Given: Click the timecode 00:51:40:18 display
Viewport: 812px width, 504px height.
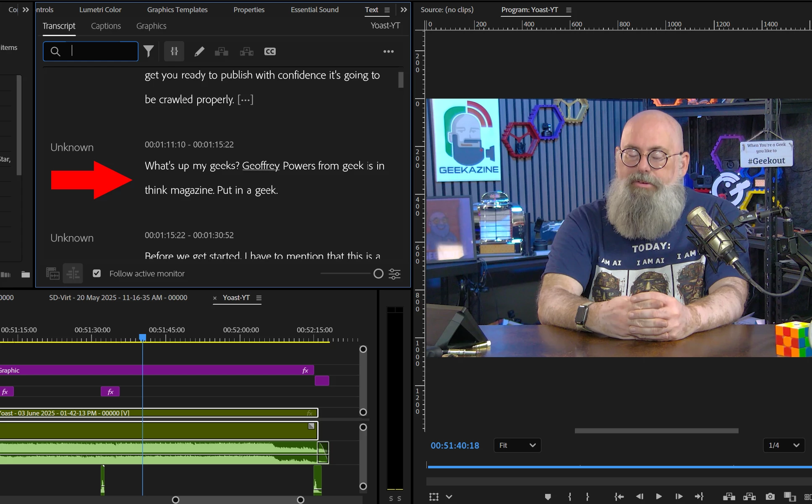Looking at the screenshot, I should (x=455, y=445).
